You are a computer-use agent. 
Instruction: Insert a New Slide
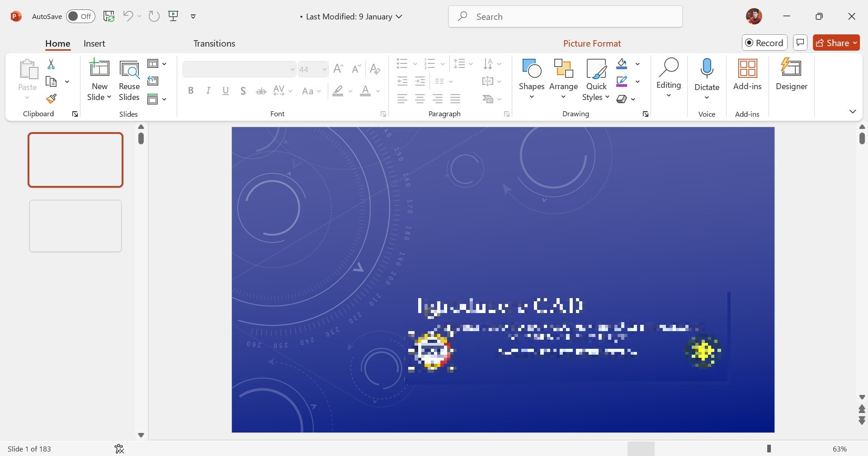tap(99, 81)
